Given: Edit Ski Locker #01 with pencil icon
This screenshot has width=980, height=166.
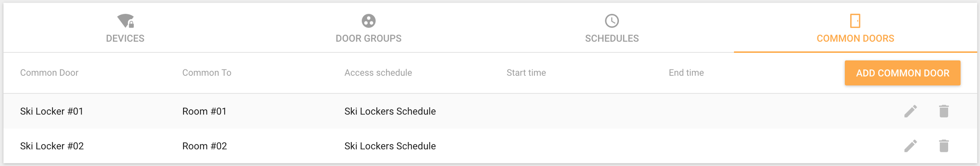Looking at the screenshot, I should tap(910, 111).
